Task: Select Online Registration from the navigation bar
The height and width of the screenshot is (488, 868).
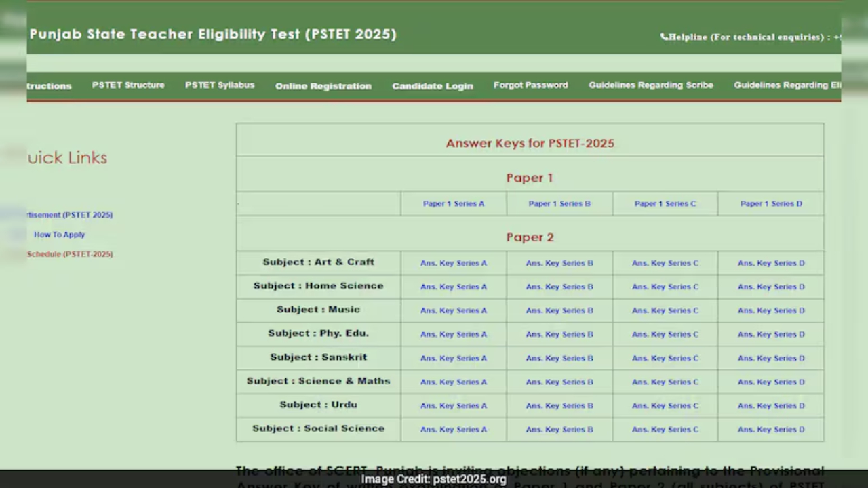Action: (x=323, y=85)
